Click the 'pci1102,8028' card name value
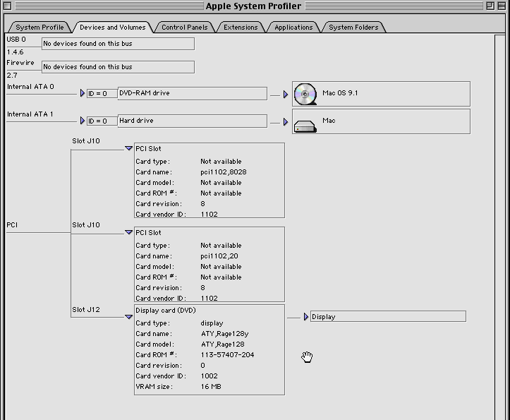The height and width of the screenshot is (420, 510). click(x=224, y=172)
